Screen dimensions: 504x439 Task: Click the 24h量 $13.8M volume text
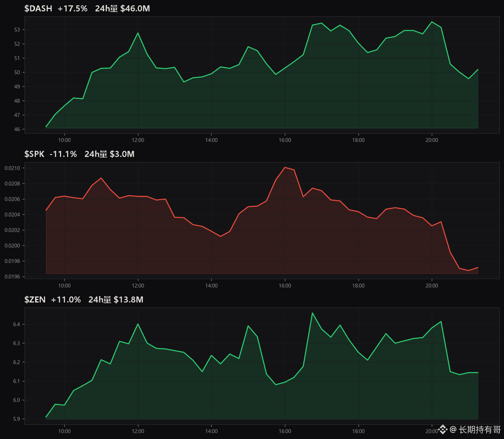click(x=116, y=300)
